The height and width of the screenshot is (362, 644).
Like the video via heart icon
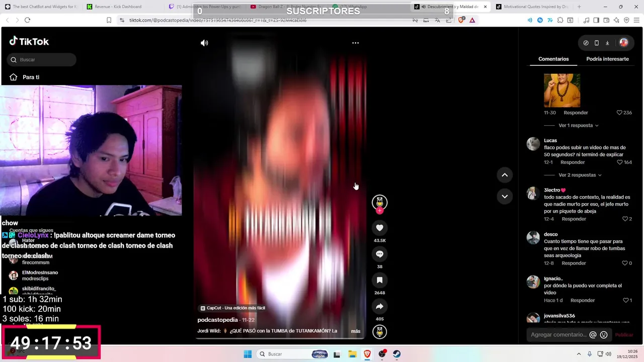tap(379, 228)
